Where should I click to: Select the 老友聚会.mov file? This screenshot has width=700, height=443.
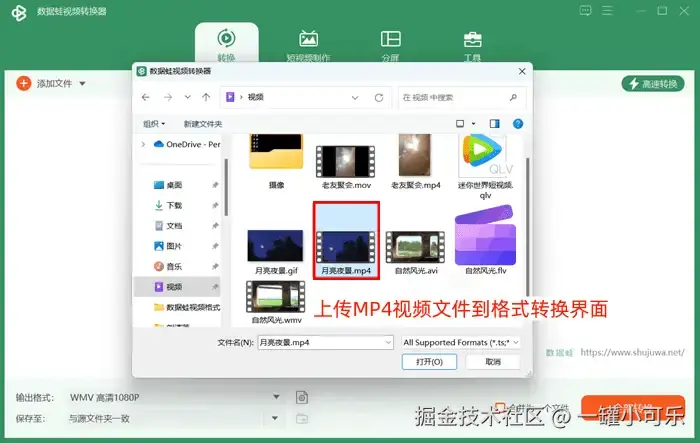pos(346,167)
